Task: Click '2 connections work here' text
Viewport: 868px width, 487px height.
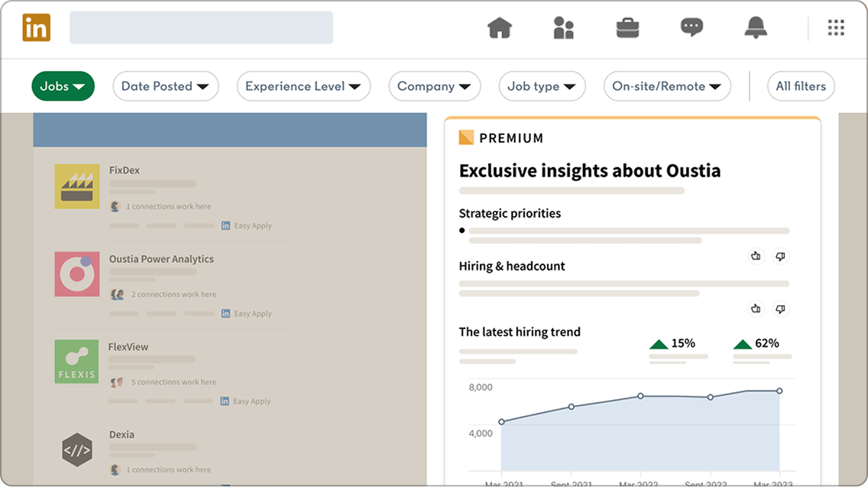Action: pyautogui.click(x=173, y=295)
